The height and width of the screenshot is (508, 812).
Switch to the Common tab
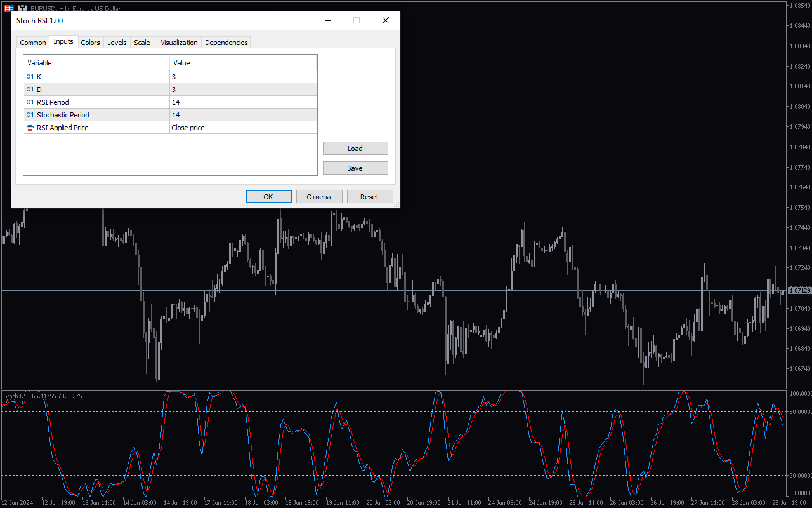click(33, 43)
